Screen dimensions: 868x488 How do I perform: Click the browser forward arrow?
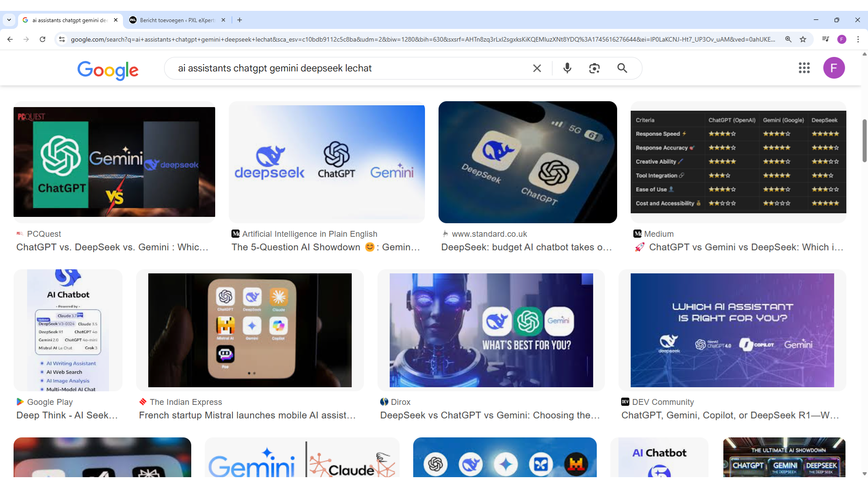coord(26,39)
